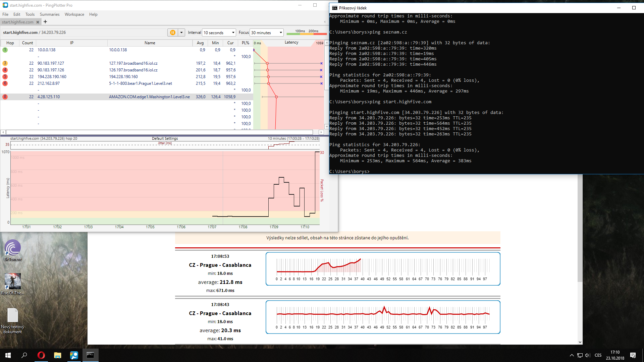Click the 100ms 200ms latency color legend
This screenshot has width=644, height=362.
306,32
